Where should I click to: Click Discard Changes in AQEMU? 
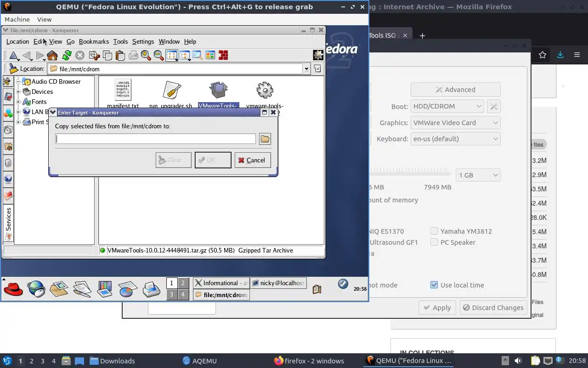493,308
